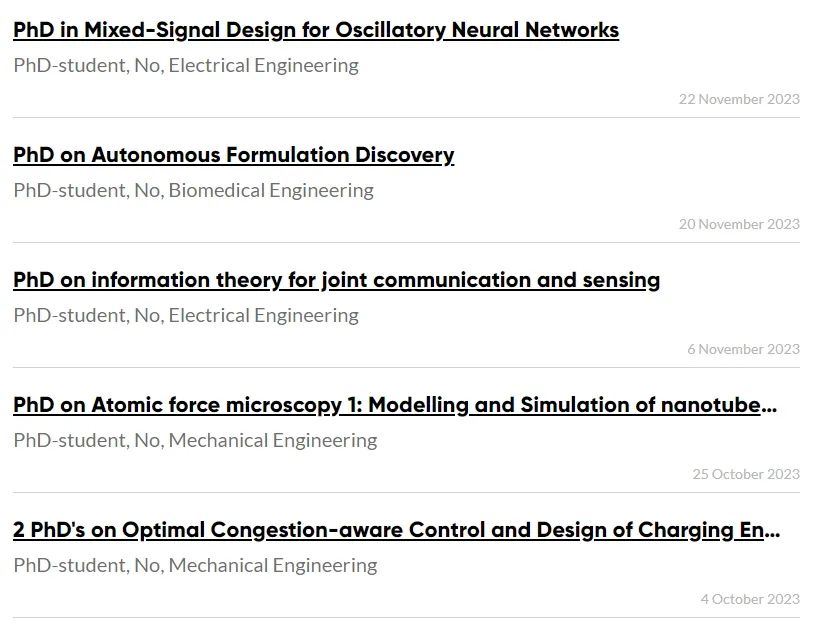Click Electrical Engineering under Oscillatory Neural Networks PhD
This screenshot has height=627, width=824.
[264, 66]
